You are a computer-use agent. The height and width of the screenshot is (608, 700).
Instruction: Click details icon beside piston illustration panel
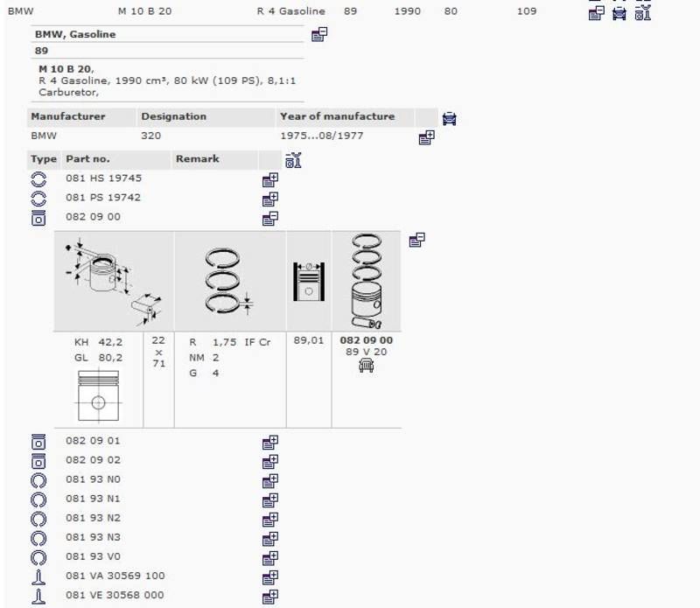coord(417,240)
